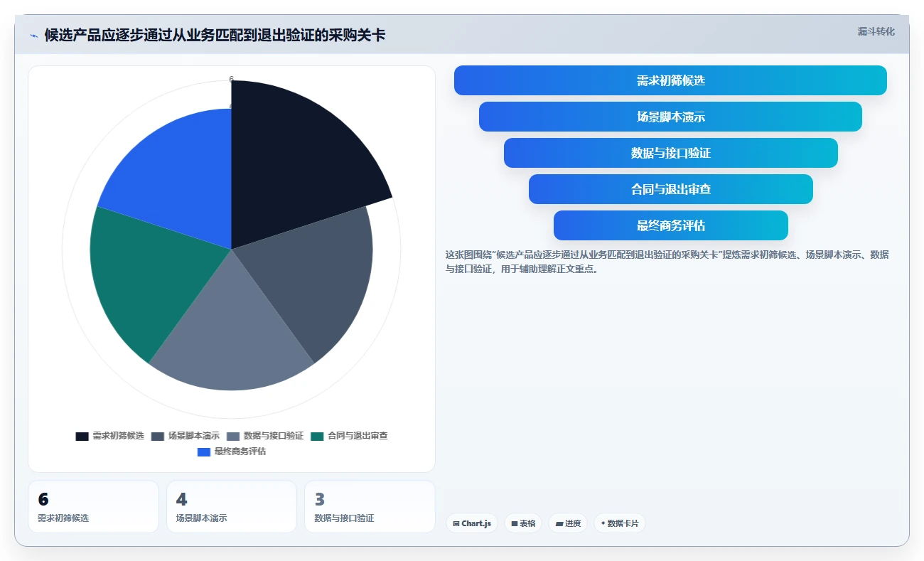The height and width of the screenshot is (561, 924).
Task: Toggle 数据与接口验证 legend color swatch
Action: [x=233, y=436]
